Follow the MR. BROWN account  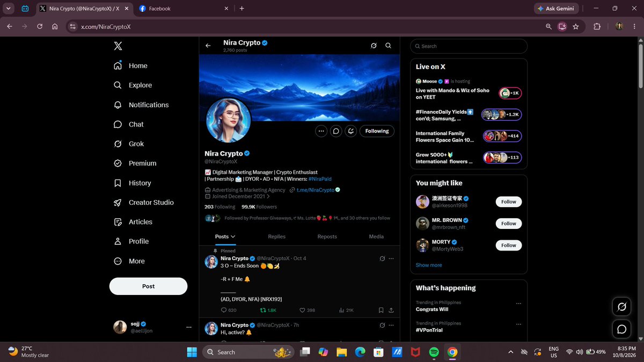click(509, 224)
